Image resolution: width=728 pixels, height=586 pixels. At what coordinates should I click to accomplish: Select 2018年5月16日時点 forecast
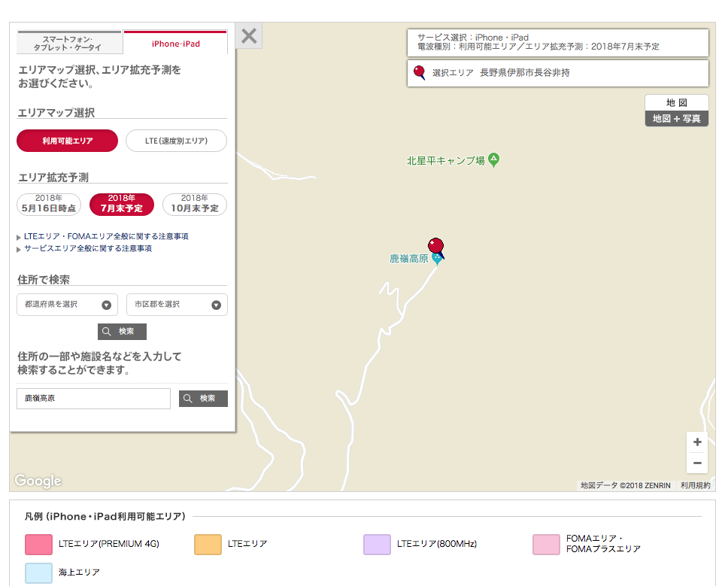[49, 205]
